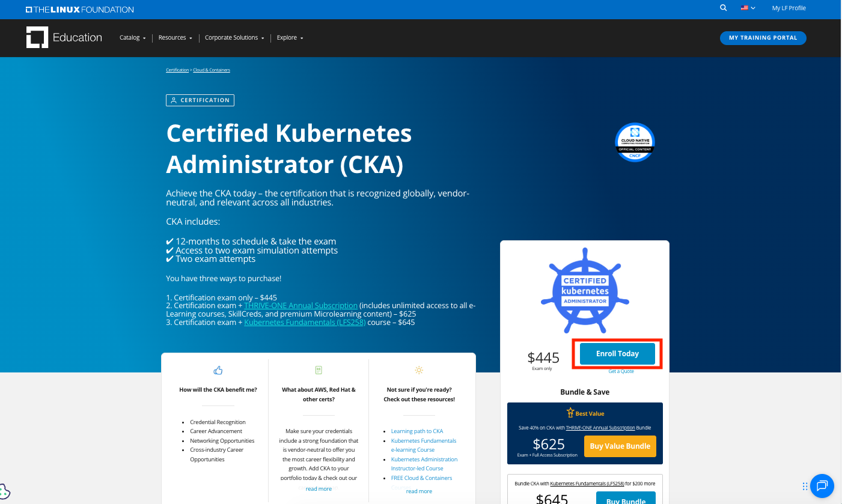Open the chat bubble widget
Viewport: 842px width, 504px height.
(x=822, y=485)
